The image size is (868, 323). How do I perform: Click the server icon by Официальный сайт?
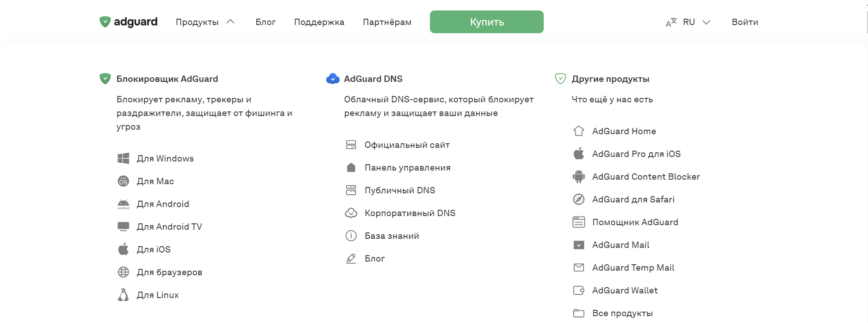coord(351,145)
